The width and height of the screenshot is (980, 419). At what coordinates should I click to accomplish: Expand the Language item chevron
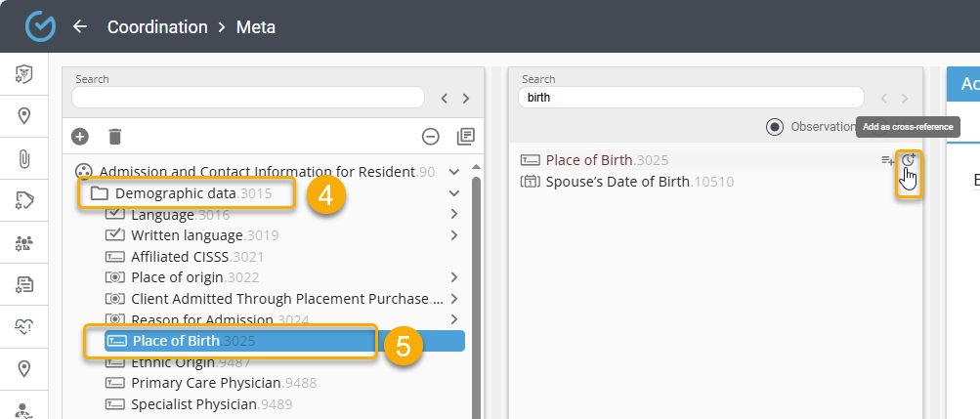point(453,215)
